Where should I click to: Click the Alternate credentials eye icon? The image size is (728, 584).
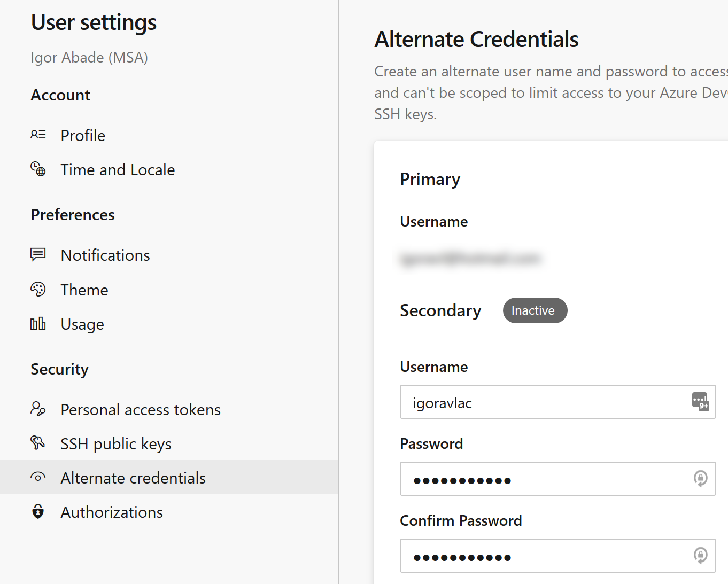pos(38,477)
